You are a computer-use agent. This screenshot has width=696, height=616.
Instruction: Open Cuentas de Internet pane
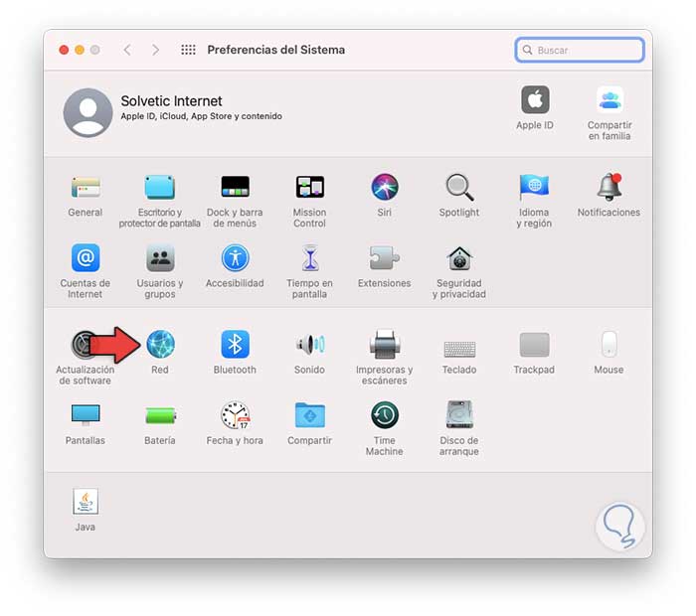click(86, 257)
